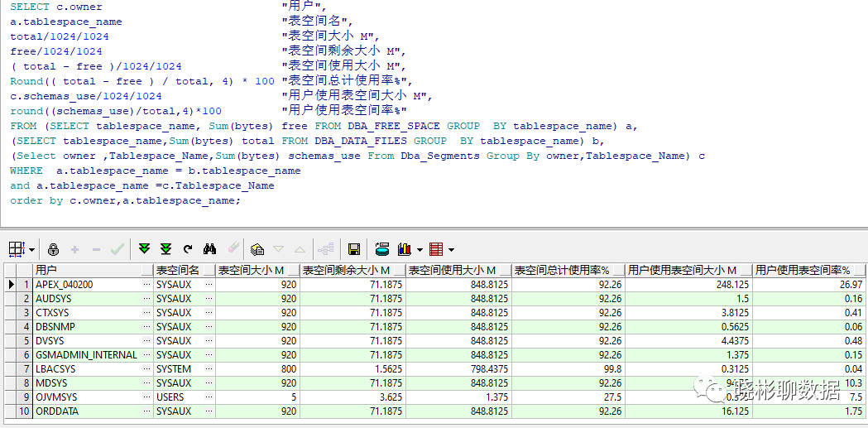Image resolution: width=868 pixels, height=428 pixels.
Task: Fetch next page with single green arrow
Action: (145, 249)
